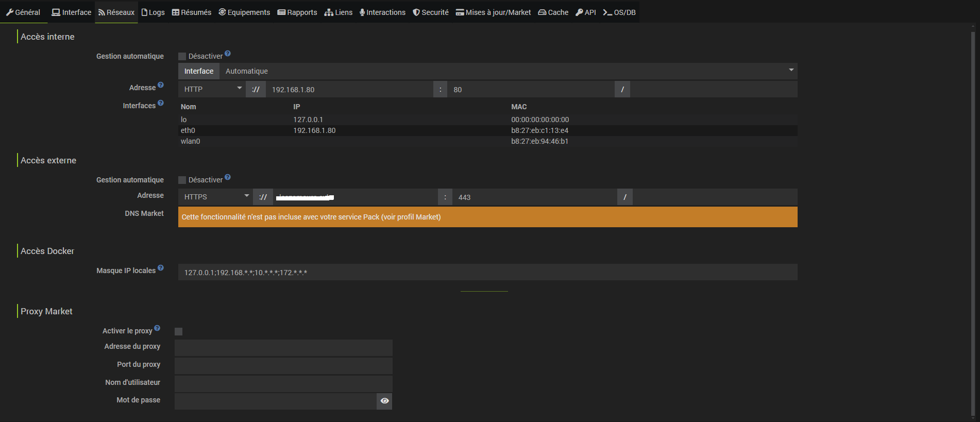Click help icon beside internal Adresse label
This screenshot has height=422, width=980.
coord(161,85)
